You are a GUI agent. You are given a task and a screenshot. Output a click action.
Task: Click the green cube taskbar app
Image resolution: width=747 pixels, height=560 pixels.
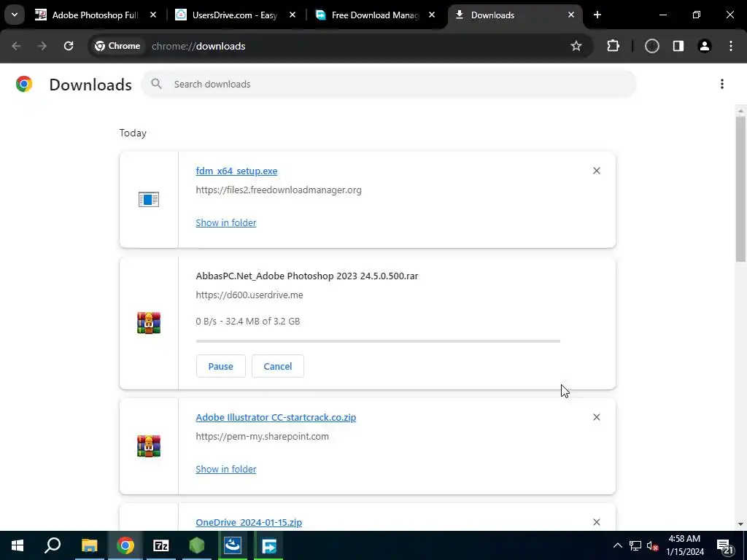click(197, 545)
